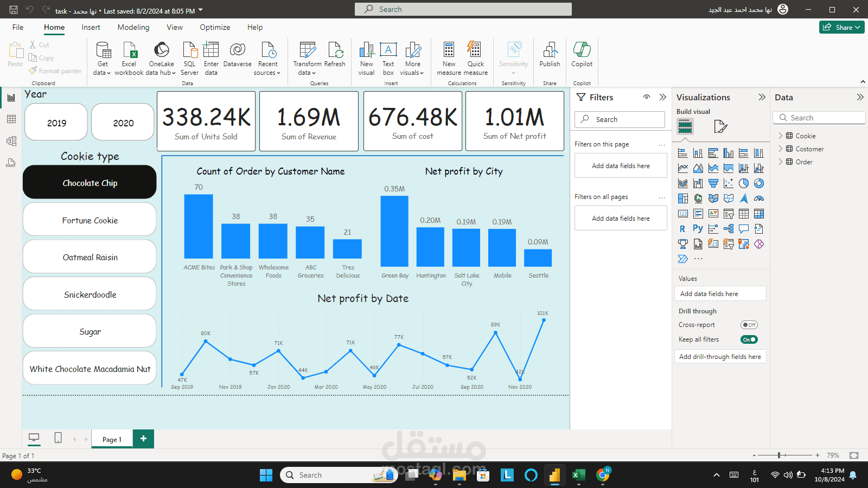Open the File menu
868x488 pixels.
pyautogui.click(x=18, y=27)
